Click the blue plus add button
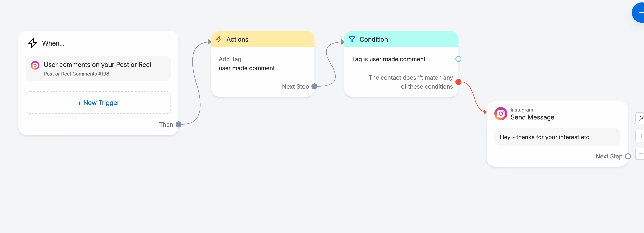 click(x=640, y=13)
